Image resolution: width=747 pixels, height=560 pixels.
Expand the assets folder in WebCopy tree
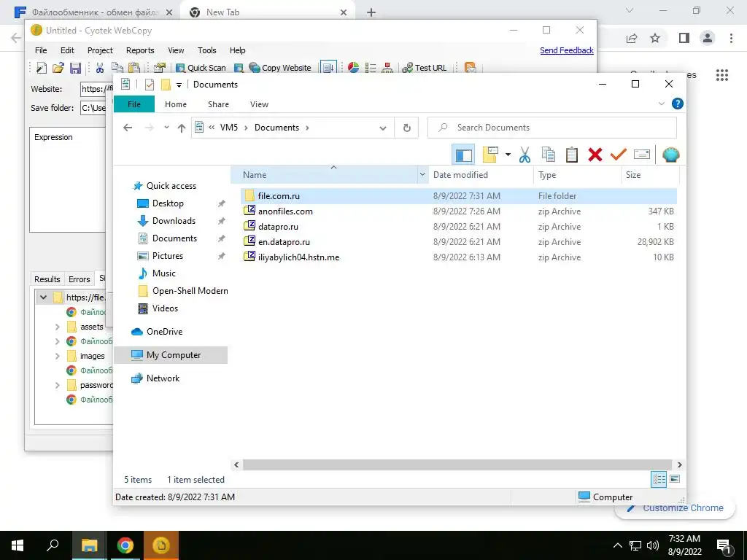click(57, 327)
